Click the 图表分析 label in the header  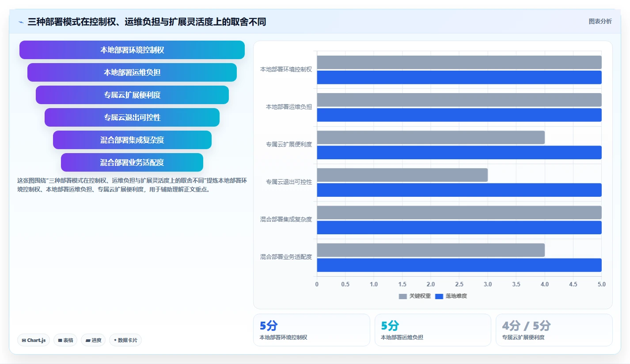(x=600, y=21)
